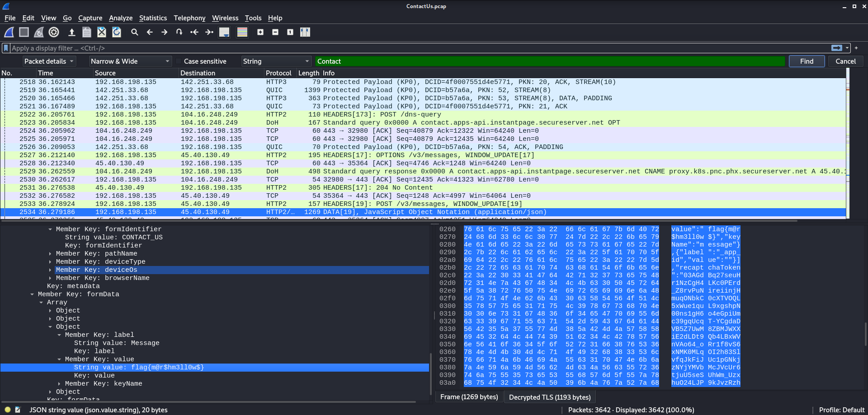The width and height of the screenshot is (868, 415).
Task: Open a capture file with the upload arrow icon
Action: tap(71, 32)
